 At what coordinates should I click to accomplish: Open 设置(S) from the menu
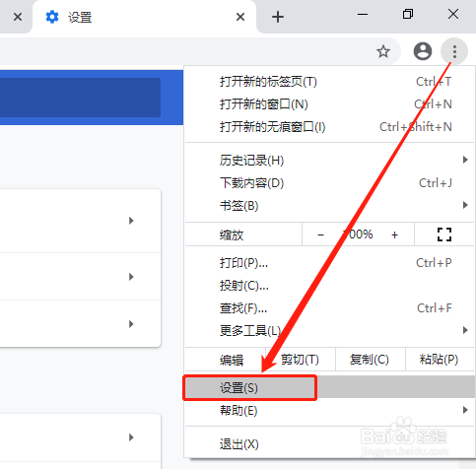click(x=329, y=388)
